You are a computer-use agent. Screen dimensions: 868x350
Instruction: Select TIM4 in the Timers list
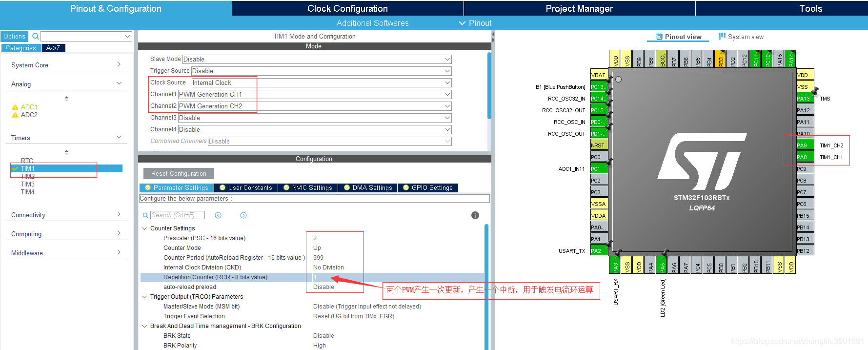click(x=28, y=192)
